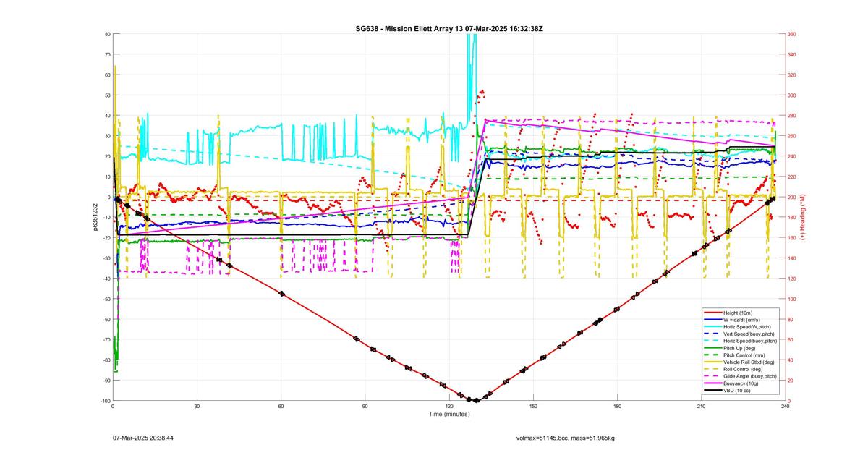The width and height of the screenshot is (868, 450).
Task: Click the 'Pitch Up (deg)' legend entry
Action: [739, 348]
